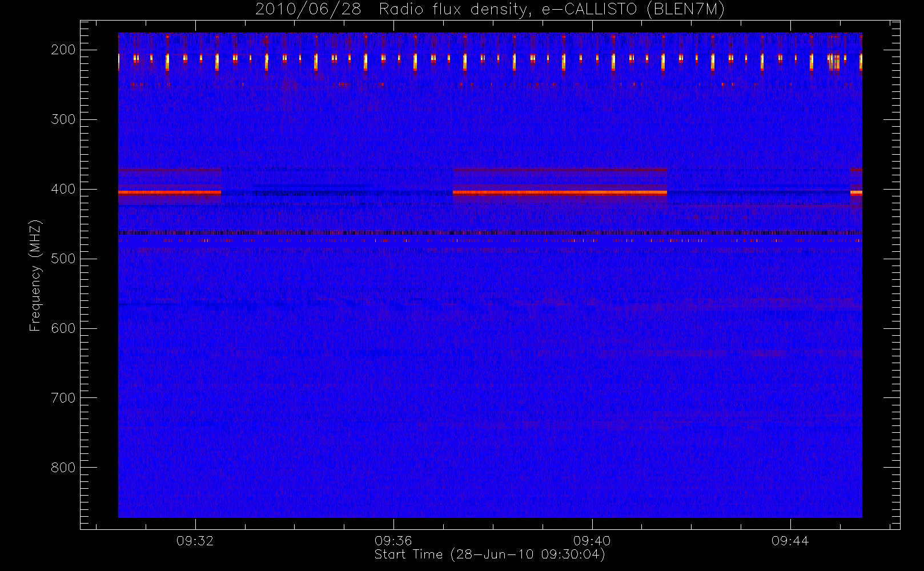Click the 200 frequency tick label
Viewport: 924px width, 571px height.
click(63, 50)
